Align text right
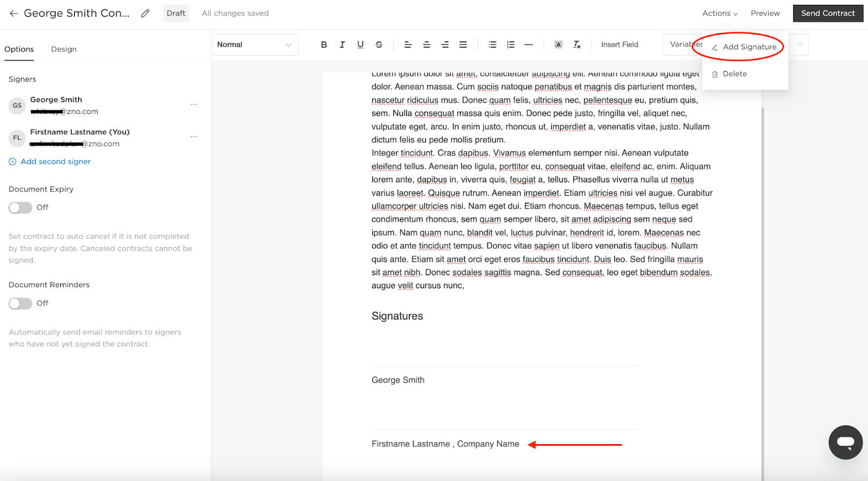This screenshot has height=481, width=868. pyautogui.click(x=445, y=45)
